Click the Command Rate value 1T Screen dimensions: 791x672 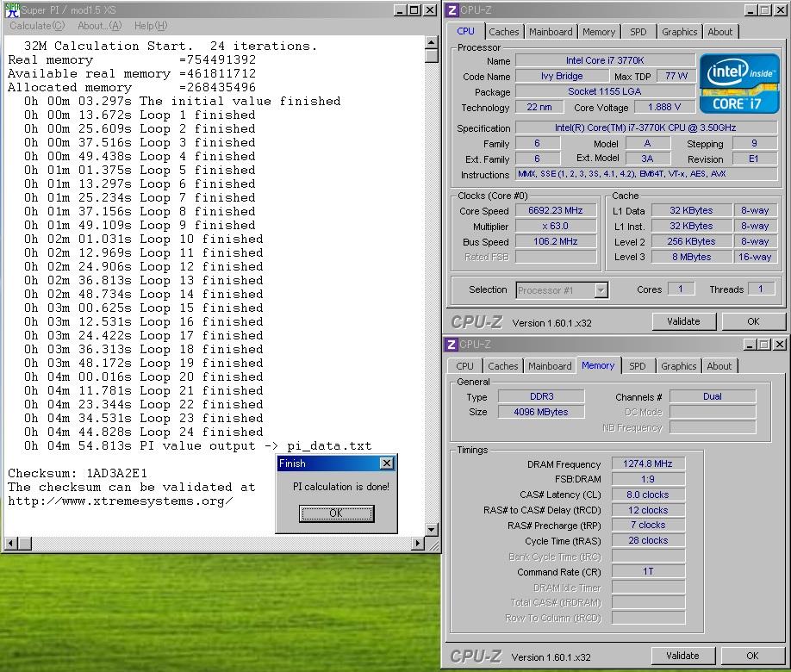[648, 571]
